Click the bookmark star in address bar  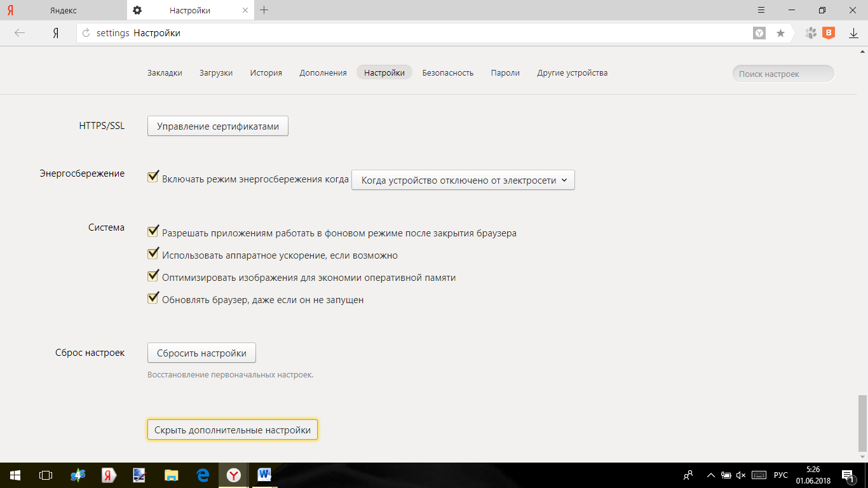(x=780, y=33)
